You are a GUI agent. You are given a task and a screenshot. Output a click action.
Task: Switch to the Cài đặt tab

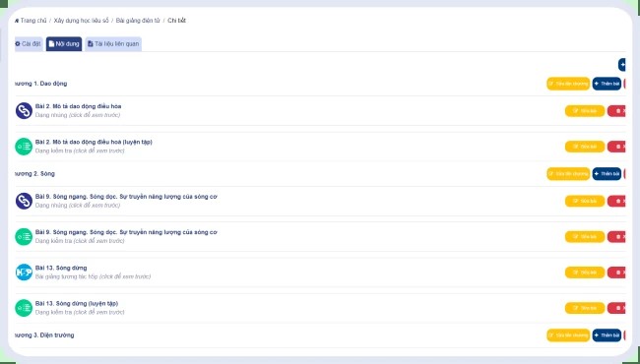pos(29,43)
